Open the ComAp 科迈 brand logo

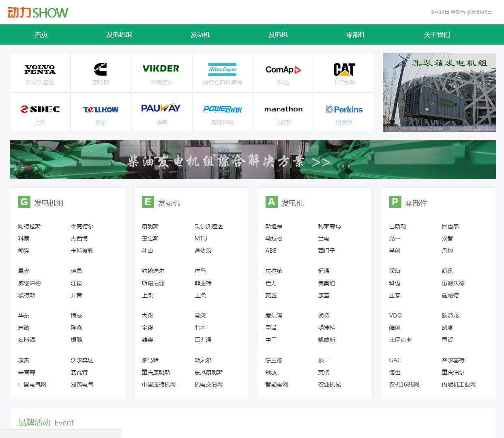click(x=283, y=70)
